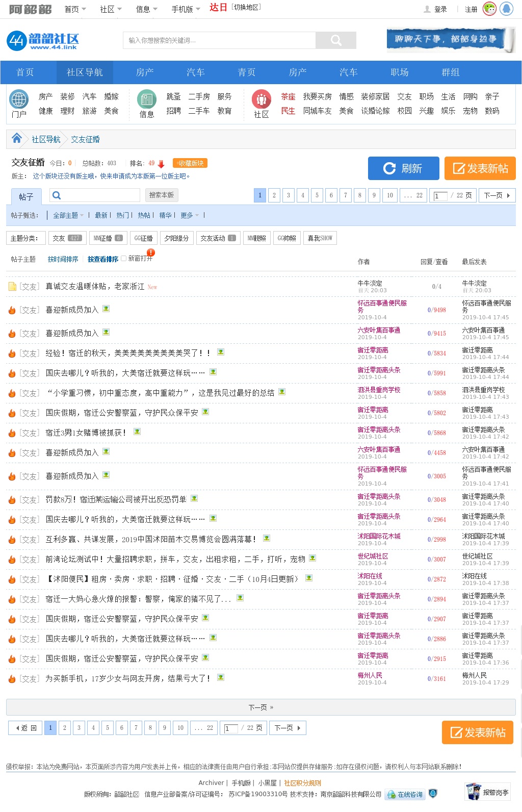
Task: Open the 门户 globe icon
Action: click(19, 98)
